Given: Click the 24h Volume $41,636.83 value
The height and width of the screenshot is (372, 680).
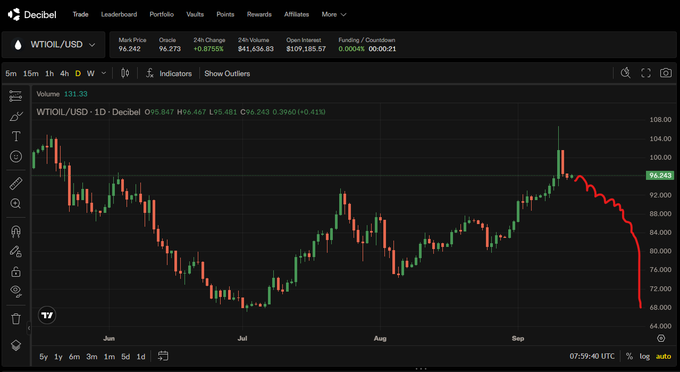Looking at the screenshot, I should click(x=255, y=49).
